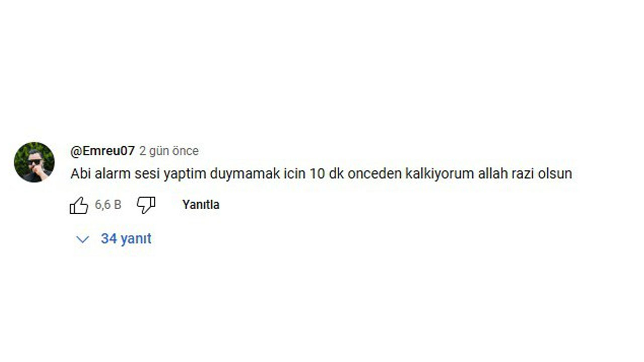Dislike the comment with thumbs down icon
The height and width of the screenshot is (362, 644).
(146, 205)
